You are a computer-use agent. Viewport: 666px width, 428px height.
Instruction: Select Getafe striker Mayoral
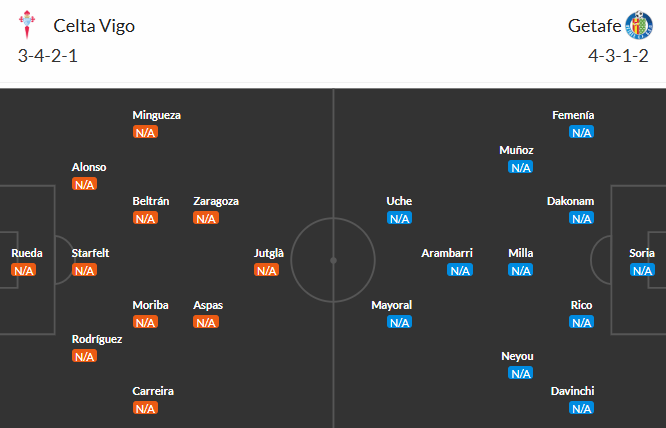click(391, 305)
